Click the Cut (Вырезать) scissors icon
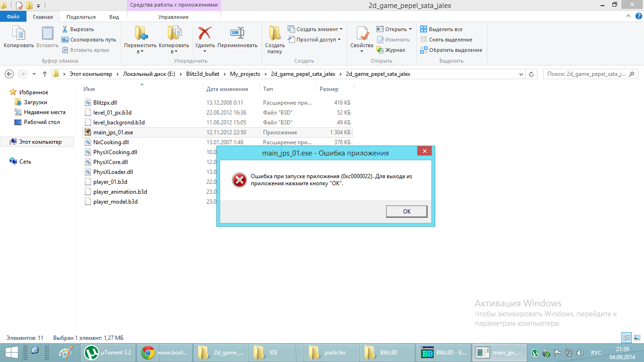 coord(65,29)
